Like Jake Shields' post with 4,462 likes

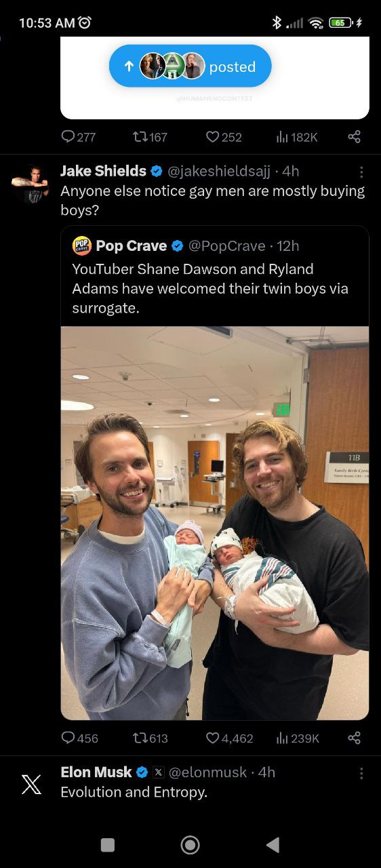pyautogui.click(x=230, y=738)
